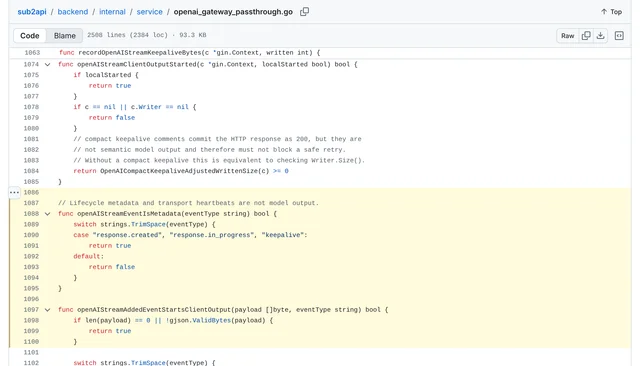
Task: Download raw file icon
Action: pyautogui.click(x=600, y=35)
